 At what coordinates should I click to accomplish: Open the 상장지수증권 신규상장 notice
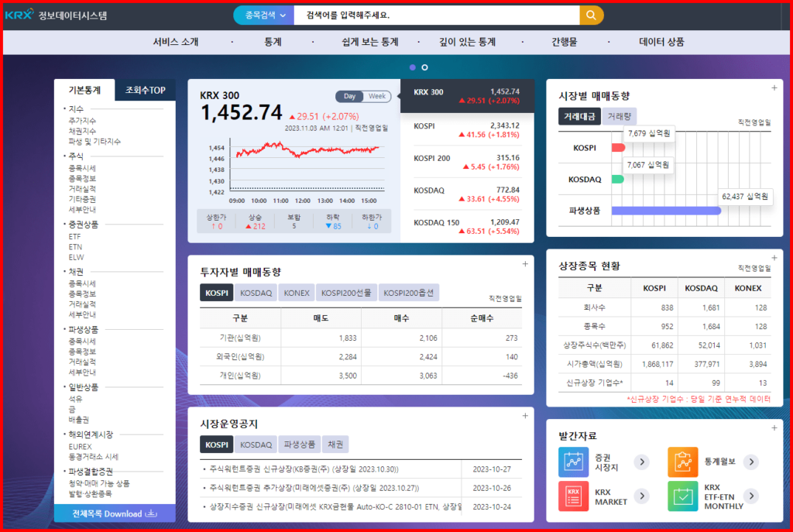click(335, 506)
